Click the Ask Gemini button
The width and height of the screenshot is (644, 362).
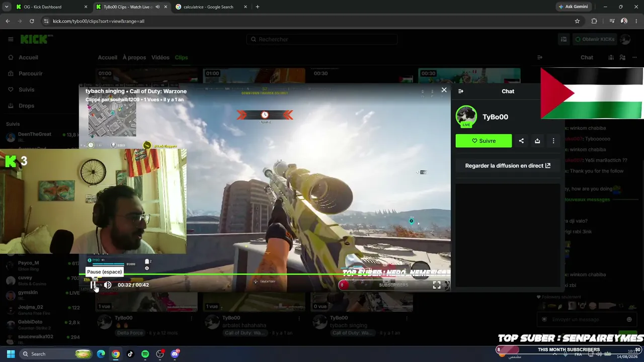[x=573, y=7]
